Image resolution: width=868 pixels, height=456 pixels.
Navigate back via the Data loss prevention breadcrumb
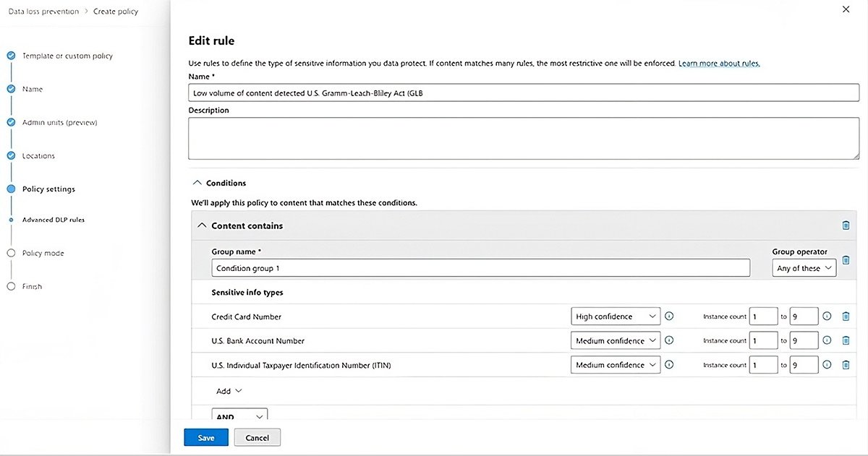[x=43, y=11]
